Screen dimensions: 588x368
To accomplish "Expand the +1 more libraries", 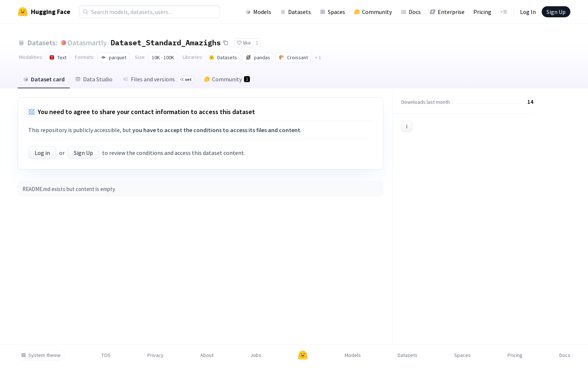I will tap(318, 57).
